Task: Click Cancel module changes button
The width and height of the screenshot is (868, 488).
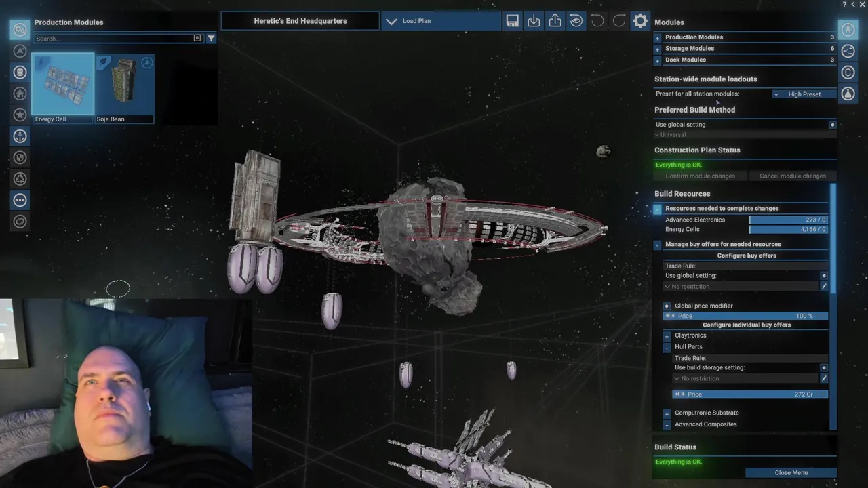Action: [x=792, y=176]
